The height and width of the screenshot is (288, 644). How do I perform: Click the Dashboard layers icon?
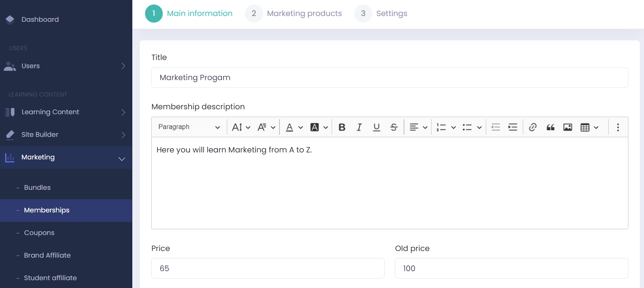pyautogui.click(x=10, y=20)
